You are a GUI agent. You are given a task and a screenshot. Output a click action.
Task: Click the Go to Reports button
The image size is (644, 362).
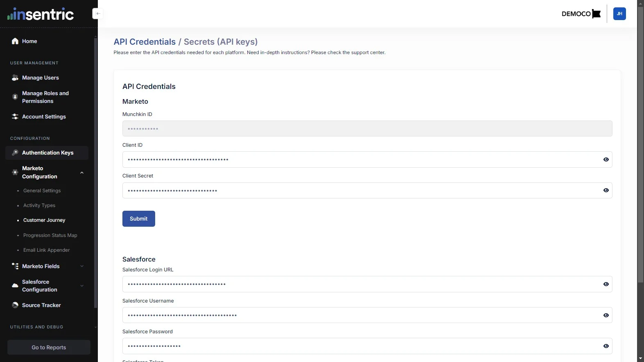[49, 347]
